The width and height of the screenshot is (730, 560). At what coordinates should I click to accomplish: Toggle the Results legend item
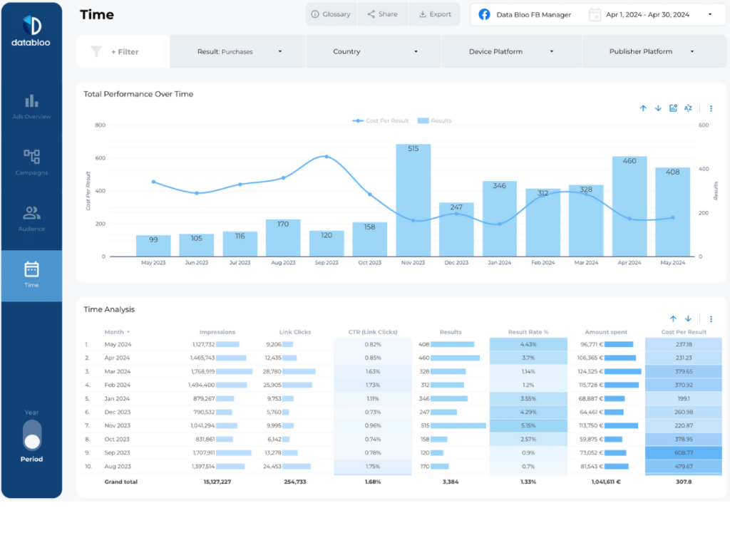click(x=435, y=120)
